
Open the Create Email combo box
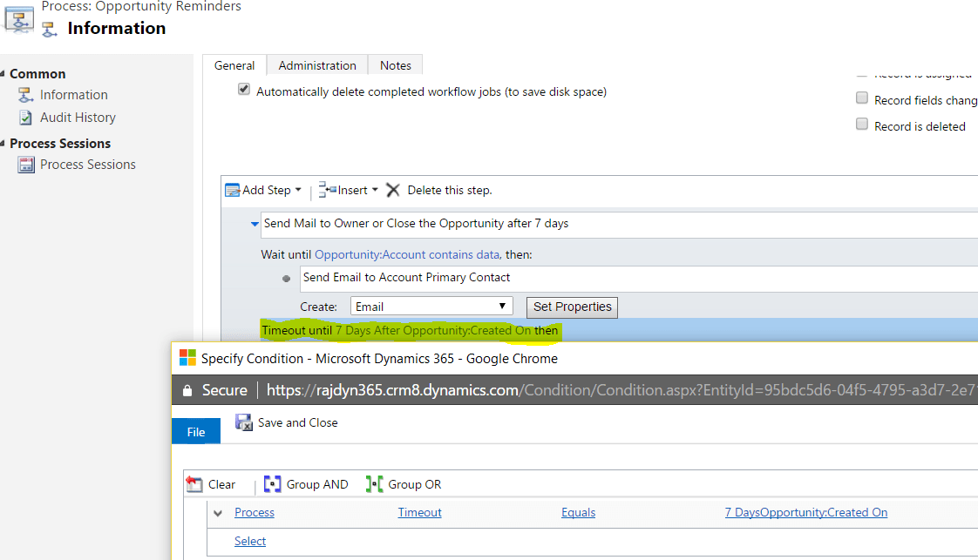point(431,307)
